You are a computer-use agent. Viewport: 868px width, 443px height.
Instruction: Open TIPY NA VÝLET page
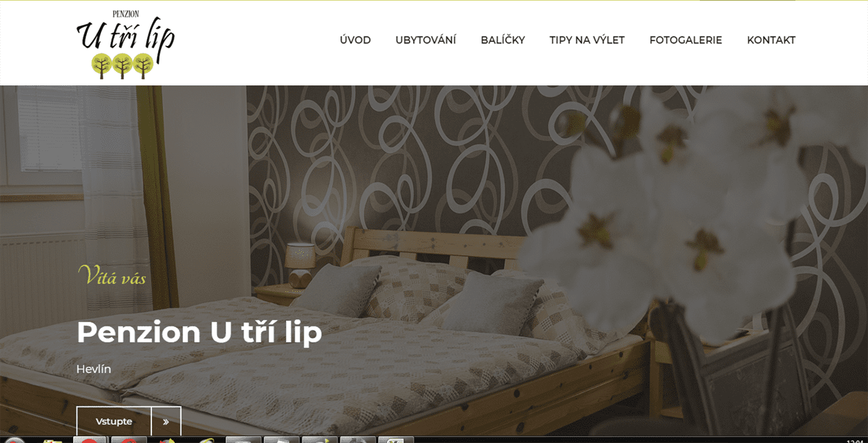tap(587, 40)
